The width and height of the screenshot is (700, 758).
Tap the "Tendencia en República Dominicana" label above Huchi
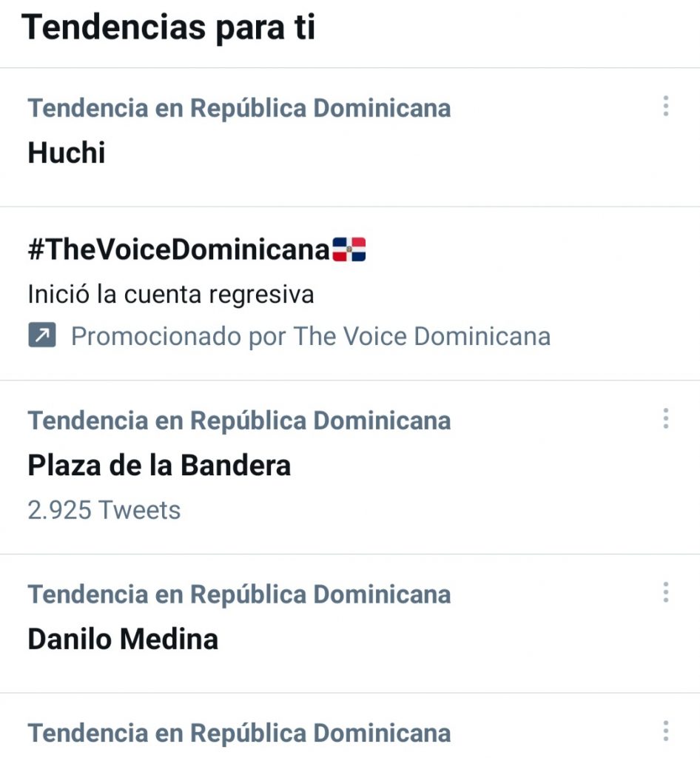[239, 108]
